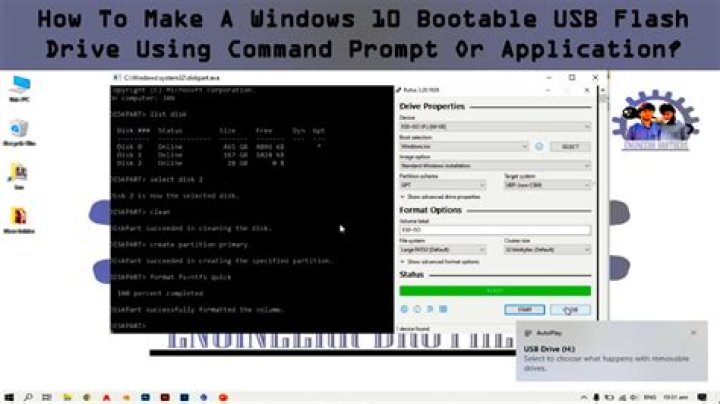Open the Device dropdown in Rufus
The height and width of the screenshot is (404, 720).
[x=495, y=126]
